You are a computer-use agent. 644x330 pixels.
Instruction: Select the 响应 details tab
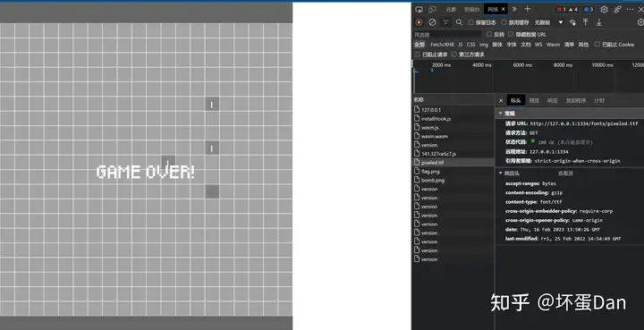[x=553, y=100]
